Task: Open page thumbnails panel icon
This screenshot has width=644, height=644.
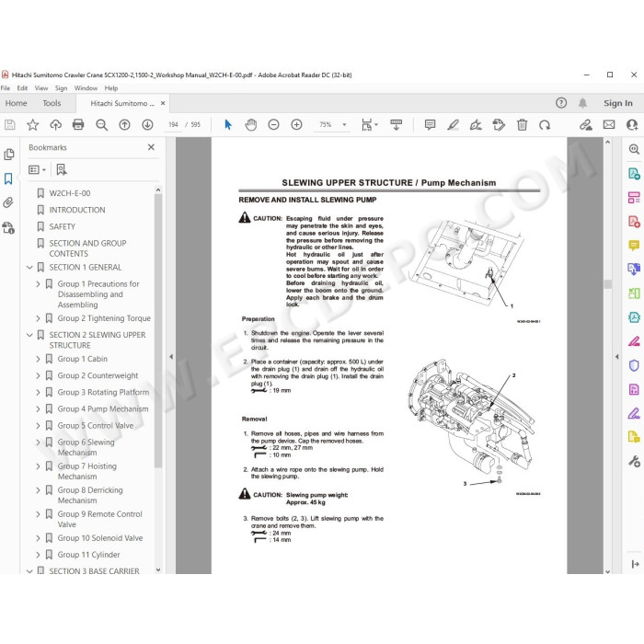Action: [x=8, y=155]
